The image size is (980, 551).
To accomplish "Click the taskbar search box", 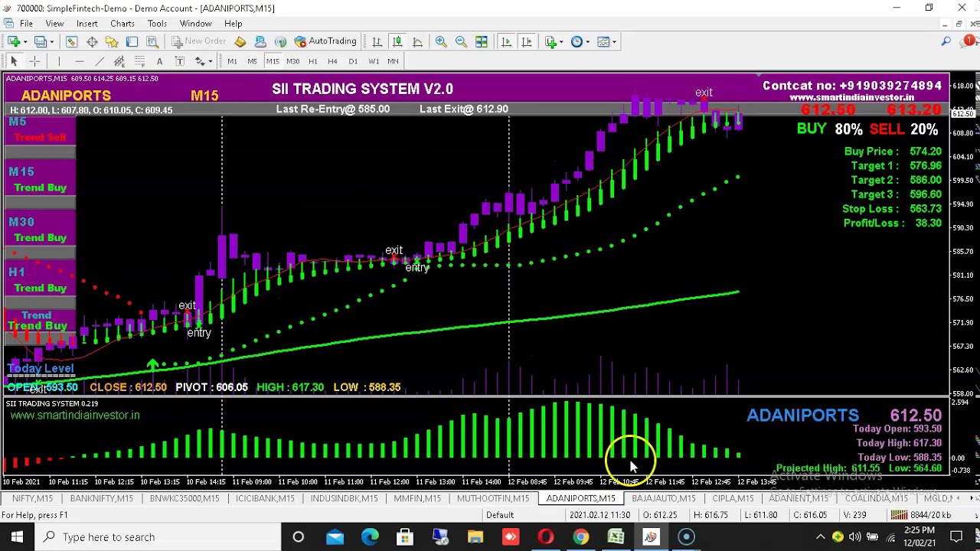I will coord(158,537).
